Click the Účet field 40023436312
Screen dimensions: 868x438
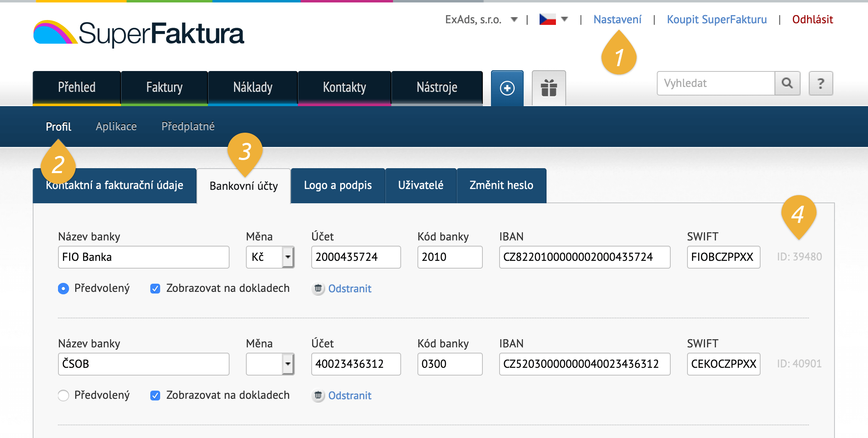356,364
